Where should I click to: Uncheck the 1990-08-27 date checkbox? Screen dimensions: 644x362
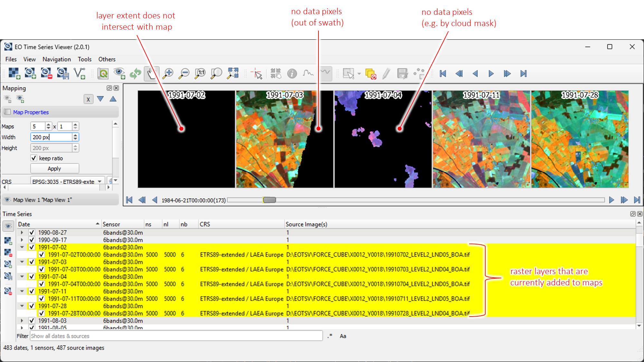[32, 232]
